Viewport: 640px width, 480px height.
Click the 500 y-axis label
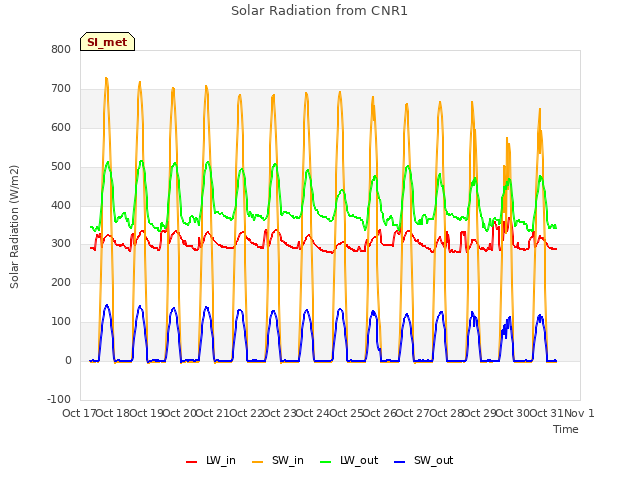click(x=61, y=166)
